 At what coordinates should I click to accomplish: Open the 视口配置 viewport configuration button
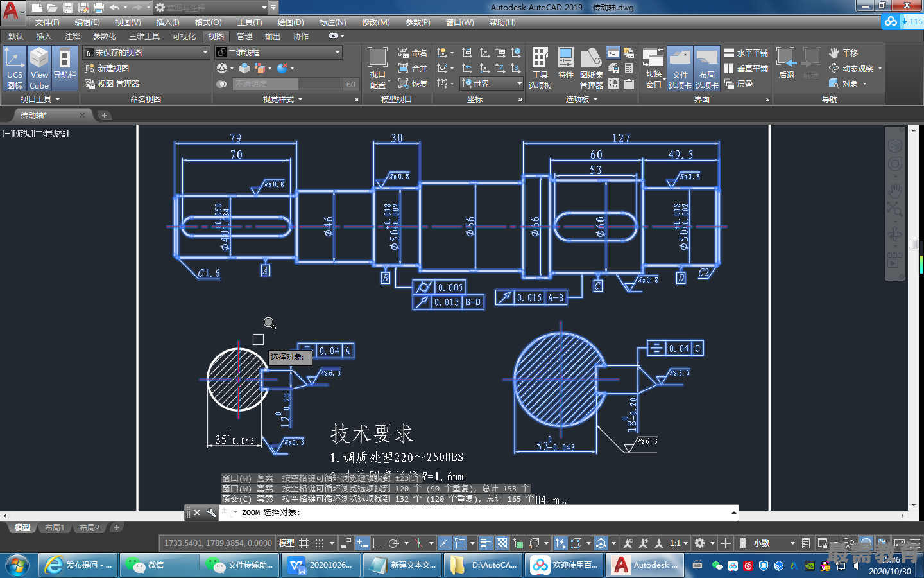click(377, 68)
